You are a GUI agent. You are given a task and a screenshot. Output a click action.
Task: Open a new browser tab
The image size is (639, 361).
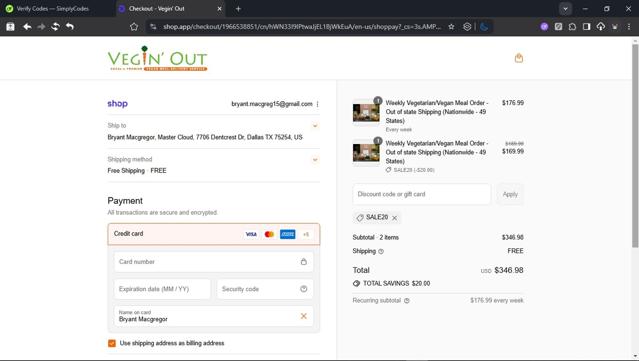[x=238, y=9]
